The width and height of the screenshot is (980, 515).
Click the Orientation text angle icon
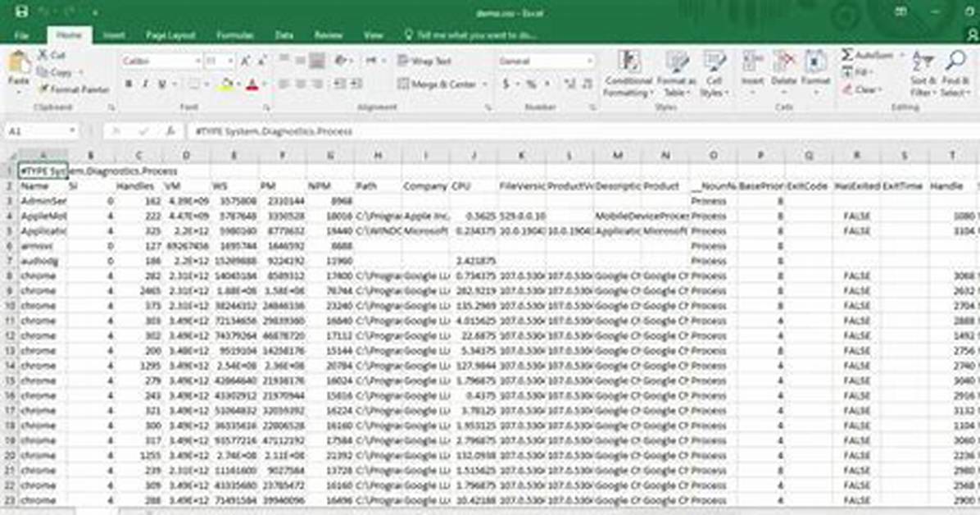tap(341, 61)
